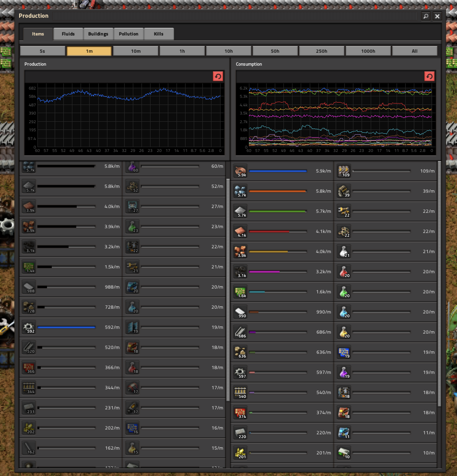Switch the graph to 50h
Viewport: 457px width, 476px height.
(275, 51)
